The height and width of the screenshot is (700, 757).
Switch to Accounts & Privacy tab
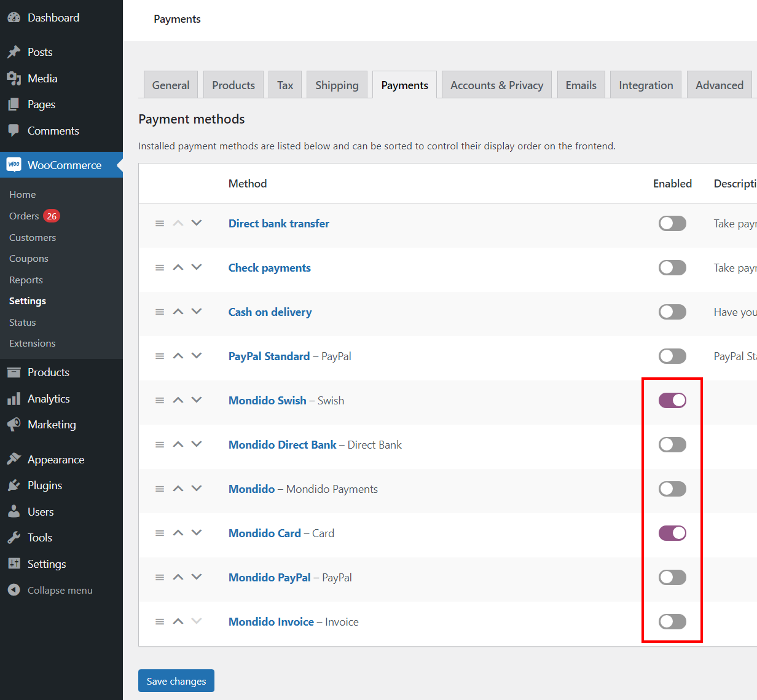tap(496, 85)
